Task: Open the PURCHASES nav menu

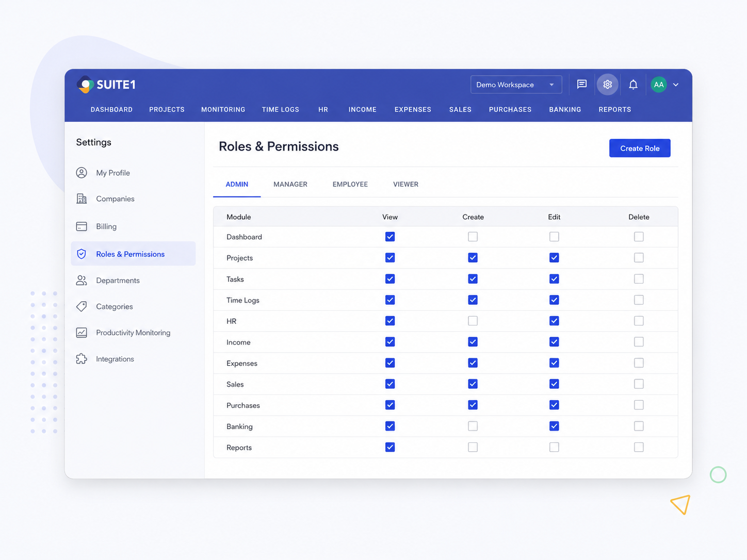Action: click(x=510, y=109)
